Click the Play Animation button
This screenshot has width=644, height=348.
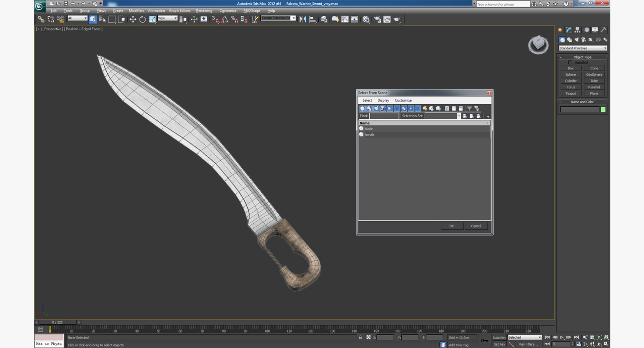[562, 337]
